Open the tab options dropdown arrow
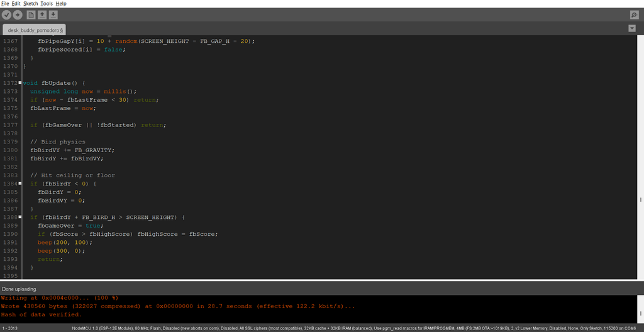The image size is (644, 332). pos(632,28)
